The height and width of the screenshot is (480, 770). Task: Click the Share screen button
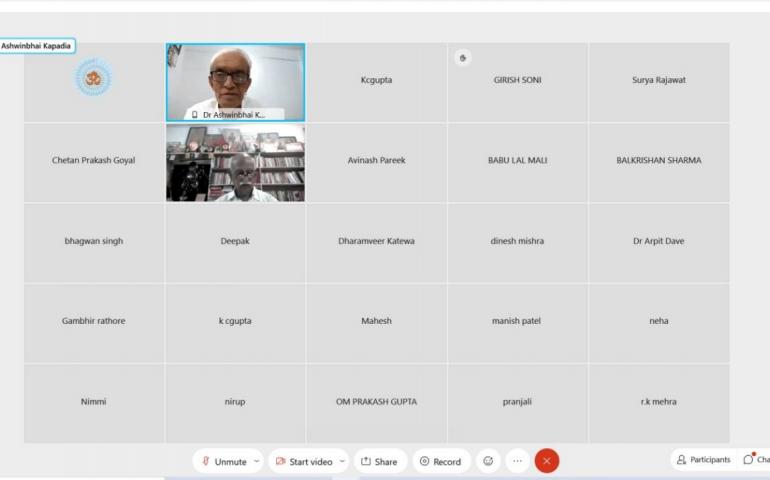click(380, 461)
